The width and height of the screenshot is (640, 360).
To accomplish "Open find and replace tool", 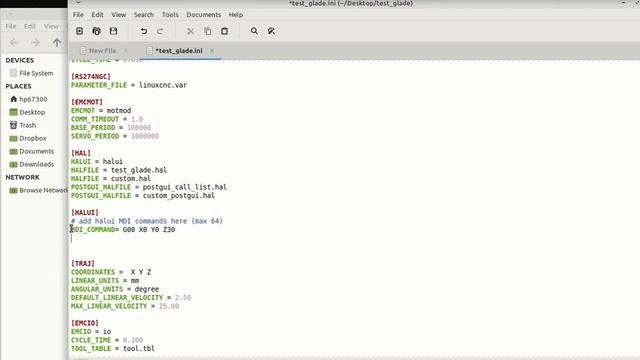I will (271, 31).
